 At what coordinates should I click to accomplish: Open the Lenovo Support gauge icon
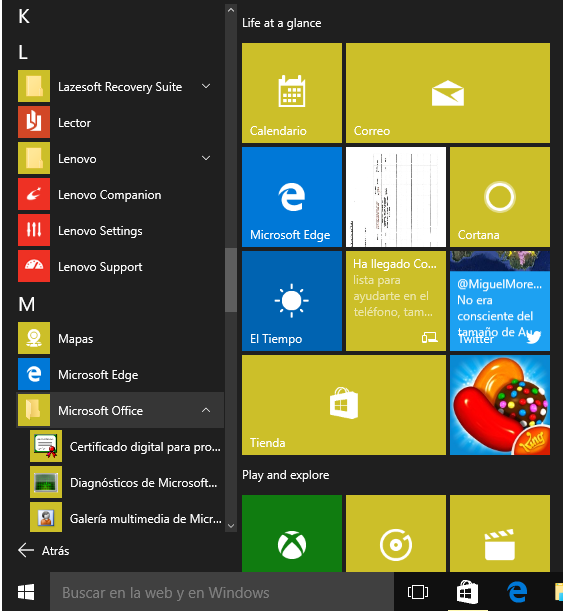pos(34,266)
